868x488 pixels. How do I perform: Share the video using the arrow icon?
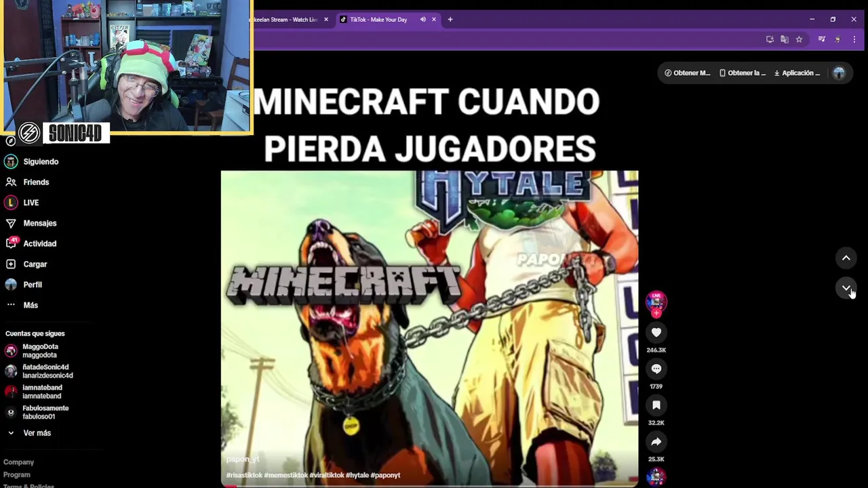[656, 442]
